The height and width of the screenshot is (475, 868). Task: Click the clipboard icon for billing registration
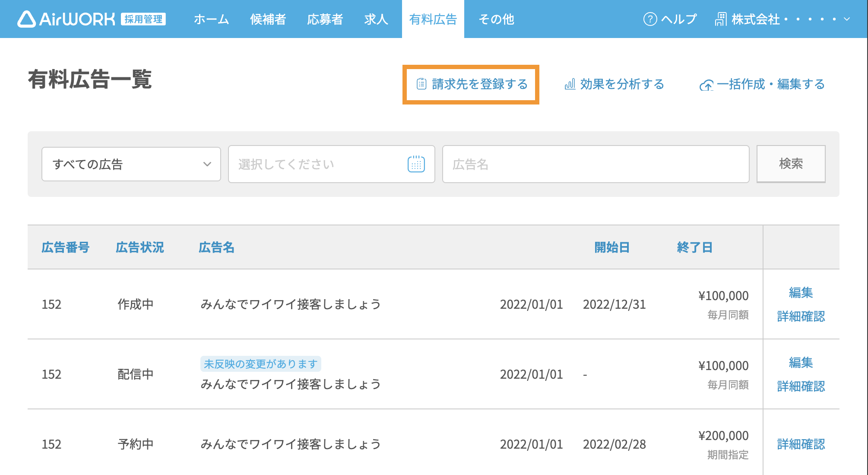[x=421, y=84]
